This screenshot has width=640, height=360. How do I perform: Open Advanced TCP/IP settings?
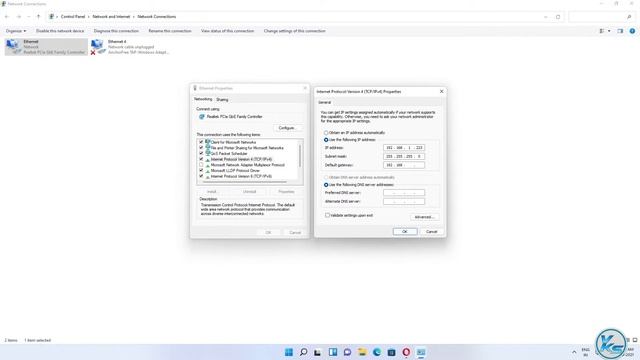[424, 217]
